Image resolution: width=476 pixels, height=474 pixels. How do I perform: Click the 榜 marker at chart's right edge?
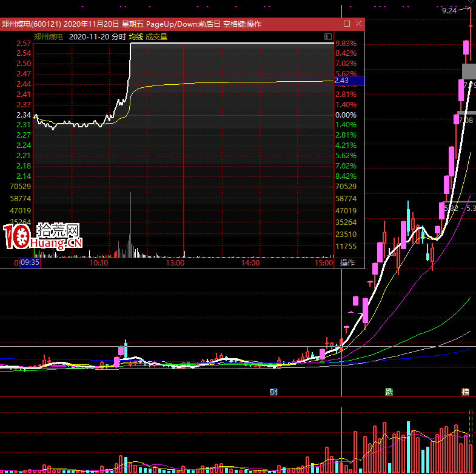point(465,392)
